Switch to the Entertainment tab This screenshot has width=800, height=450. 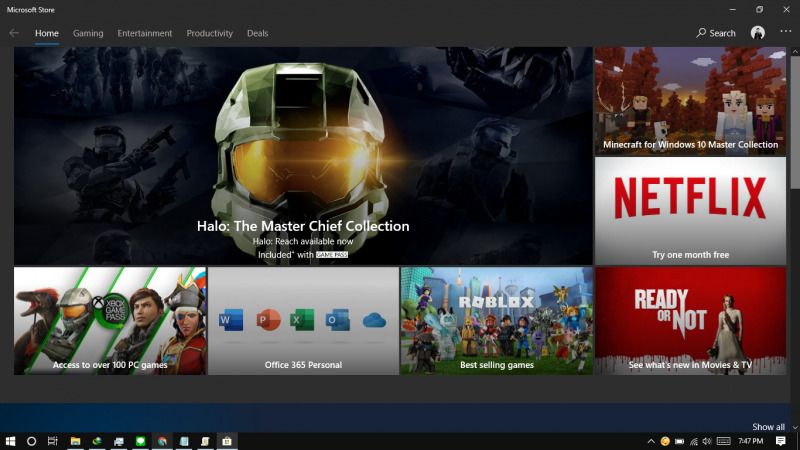click(144, 33)
